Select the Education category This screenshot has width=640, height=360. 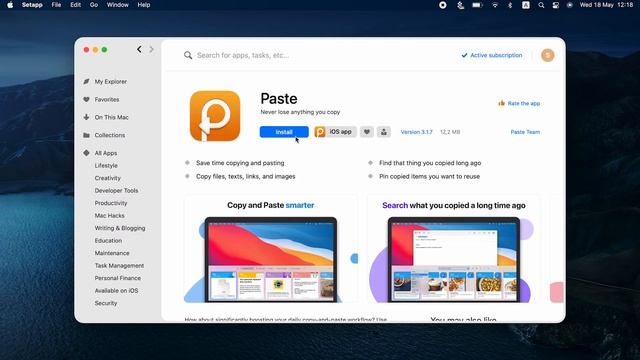108,240
